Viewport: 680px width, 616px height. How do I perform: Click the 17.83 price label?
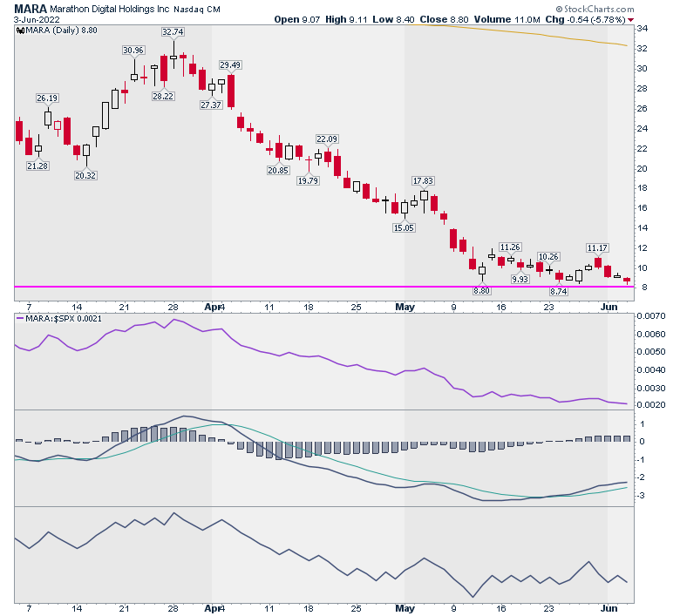tap(423, 180)
